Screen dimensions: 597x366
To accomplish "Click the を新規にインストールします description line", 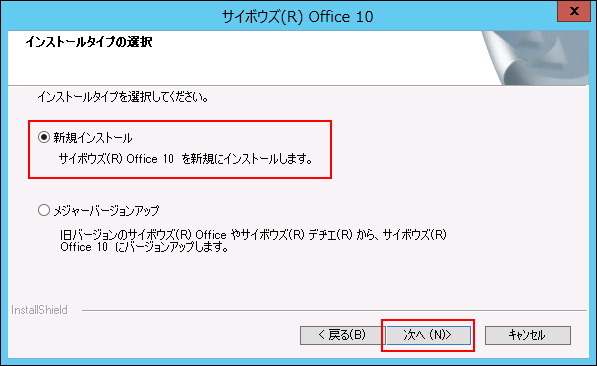I will coord(185,159).
